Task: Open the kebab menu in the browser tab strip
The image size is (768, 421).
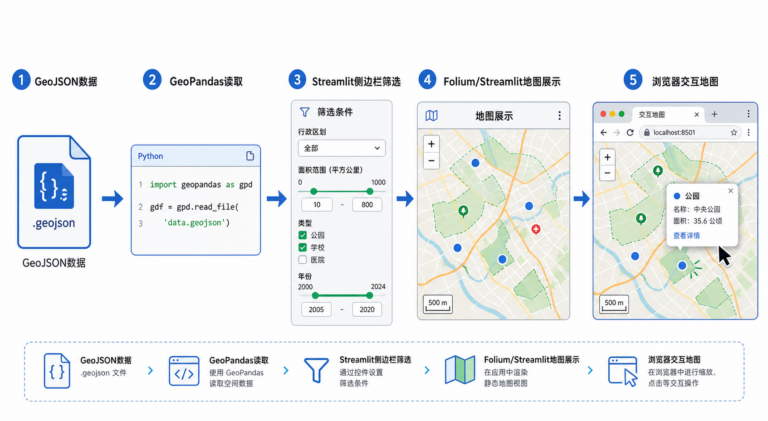Action: (x=748, y=114)
